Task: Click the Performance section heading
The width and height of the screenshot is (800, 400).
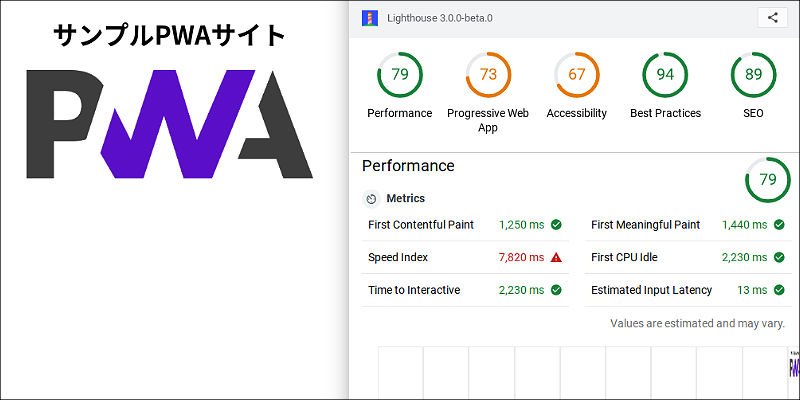Action: [408, 166]
